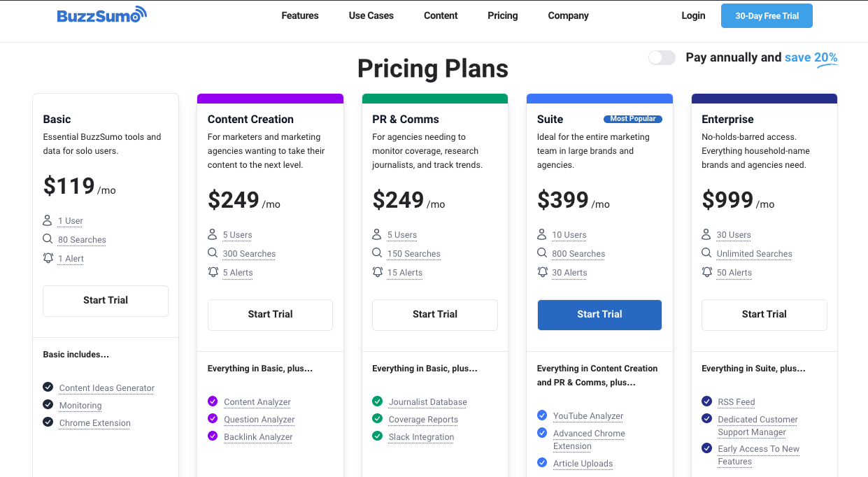Click the bell icon beside 50 Alerts
The width and height of the screenshot is (868, 477).
tap(706, 272)
